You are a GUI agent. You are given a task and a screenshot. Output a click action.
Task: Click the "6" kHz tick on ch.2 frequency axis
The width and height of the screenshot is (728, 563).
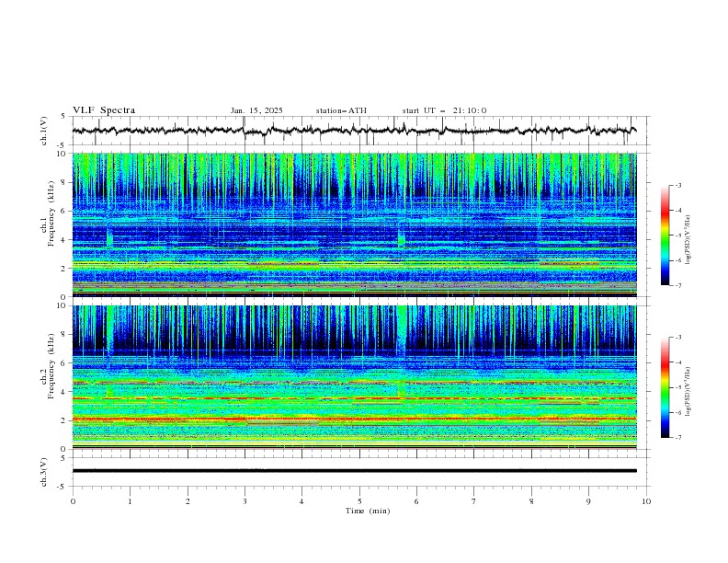[65, 363]
